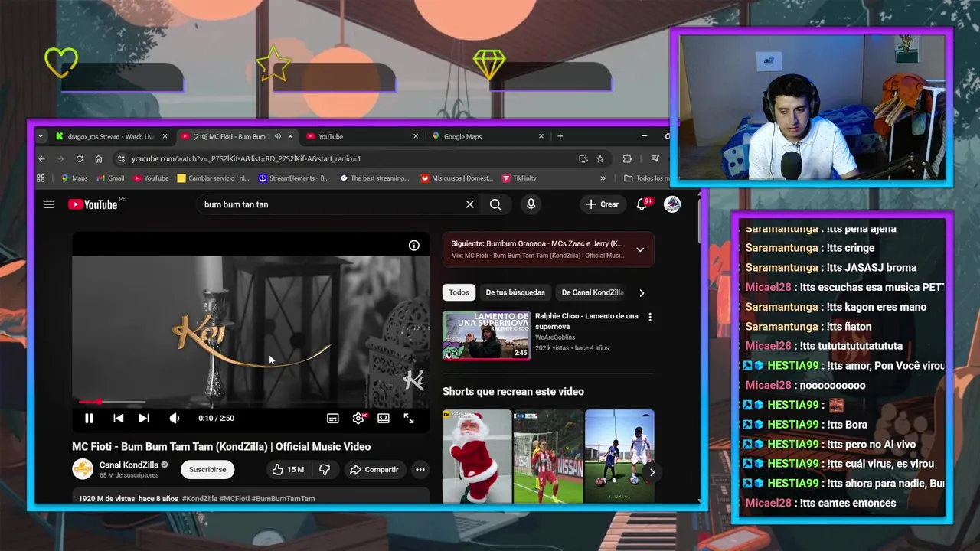Open the Ralphie Choo video title link
This screenshot has height=551, width=980.
586,321
